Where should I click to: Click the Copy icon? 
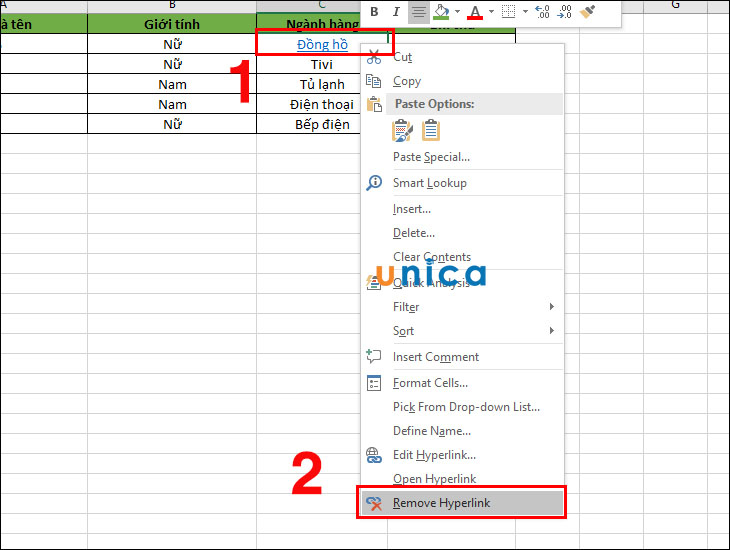(x=373, y=81)
